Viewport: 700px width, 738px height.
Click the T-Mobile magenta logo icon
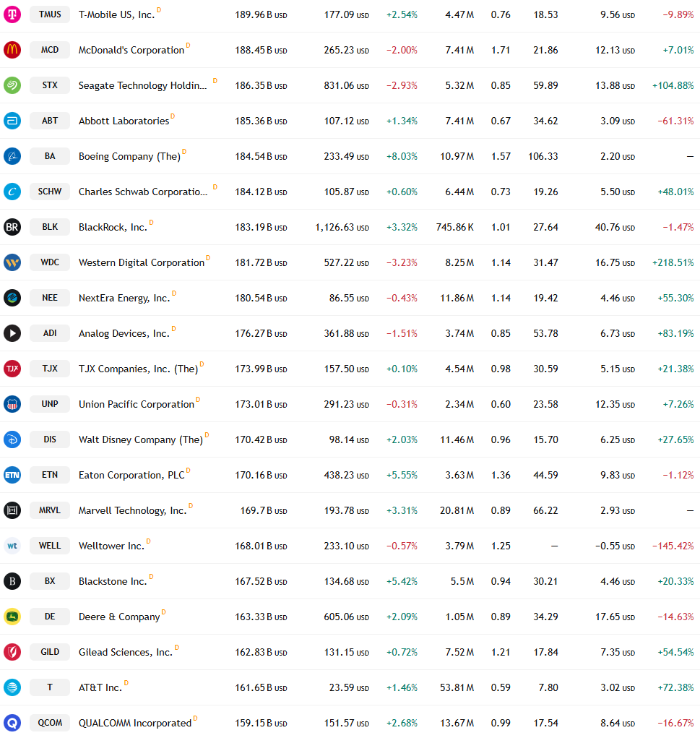12,14
